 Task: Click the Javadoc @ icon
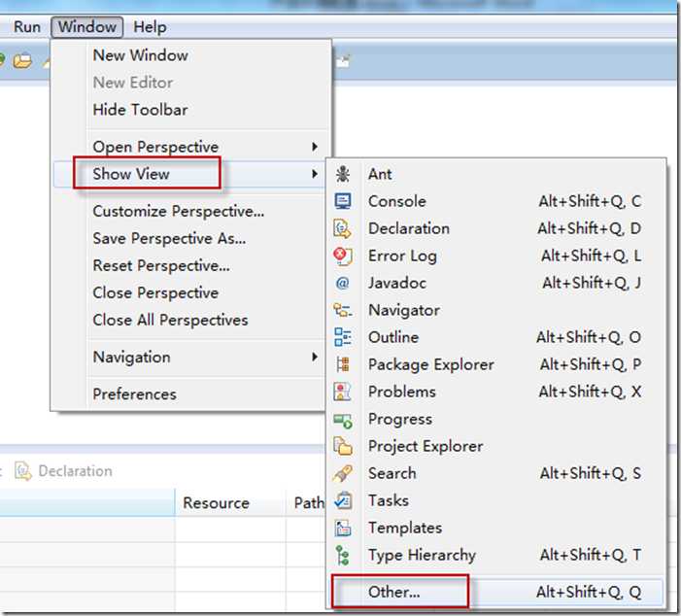(x=343, y=283)
